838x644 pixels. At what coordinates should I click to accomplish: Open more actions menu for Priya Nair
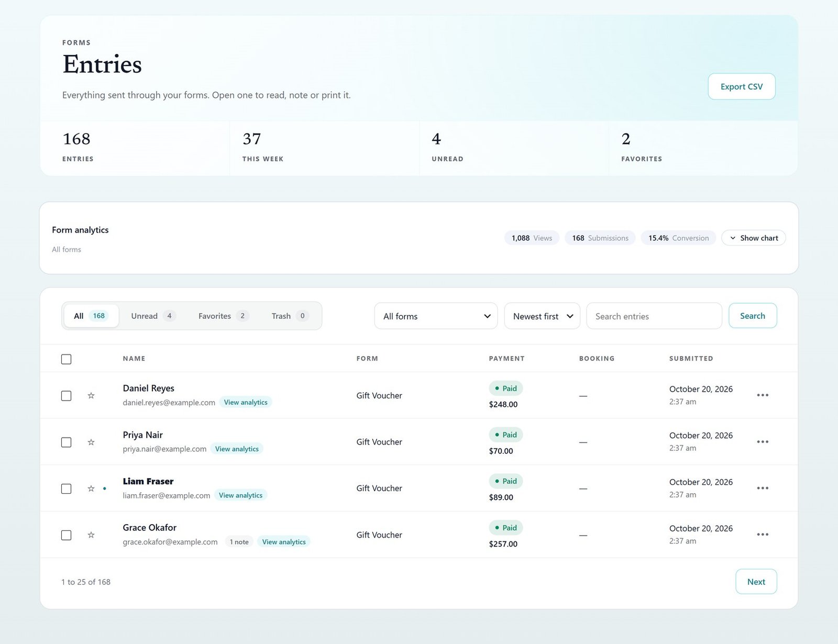763,442
